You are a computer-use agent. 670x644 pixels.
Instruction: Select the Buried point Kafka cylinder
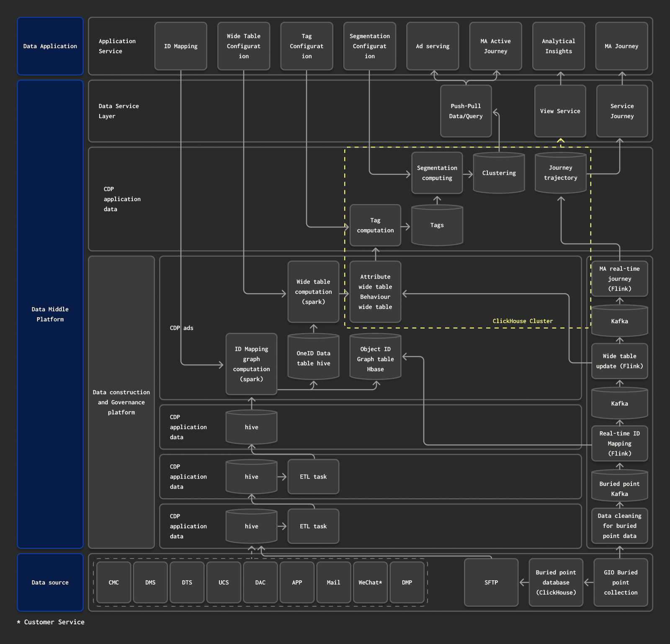point(619,489)
